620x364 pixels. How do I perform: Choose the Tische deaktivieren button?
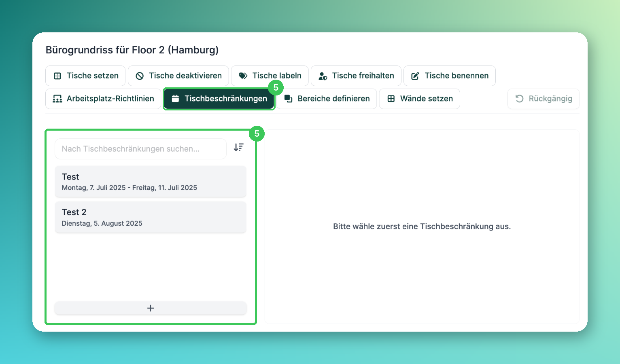[178, 76]
